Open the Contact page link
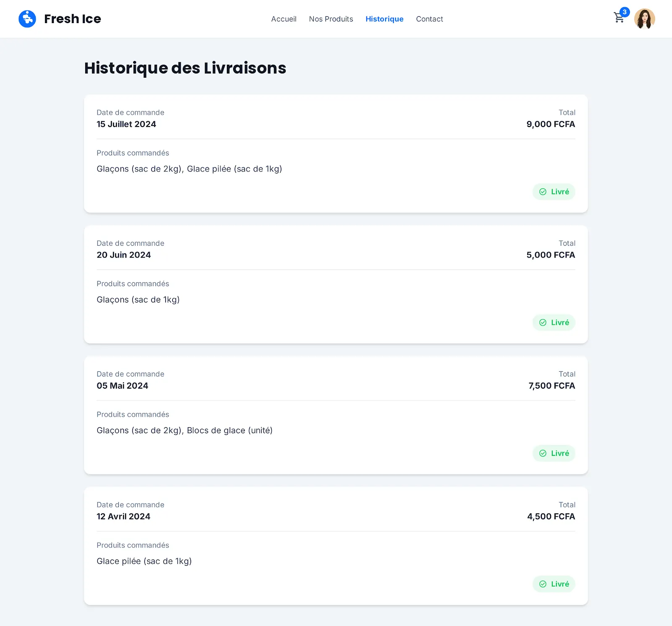672x626 pixels. click(x=429, y=19)
